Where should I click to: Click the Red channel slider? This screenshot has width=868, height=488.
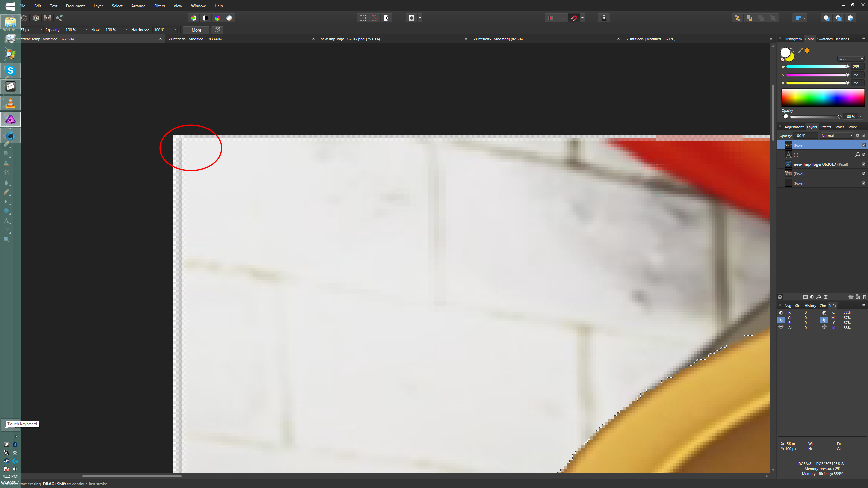point(817,67)
